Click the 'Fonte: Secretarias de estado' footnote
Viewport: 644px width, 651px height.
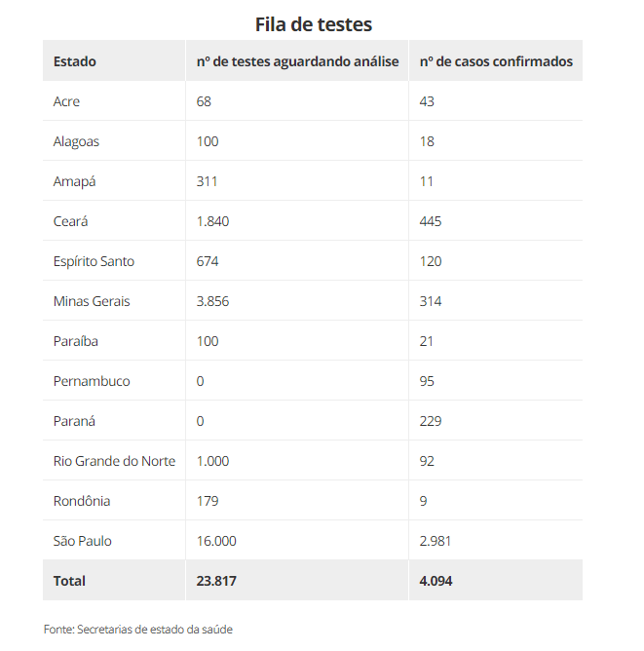click(x=138, y=630)
